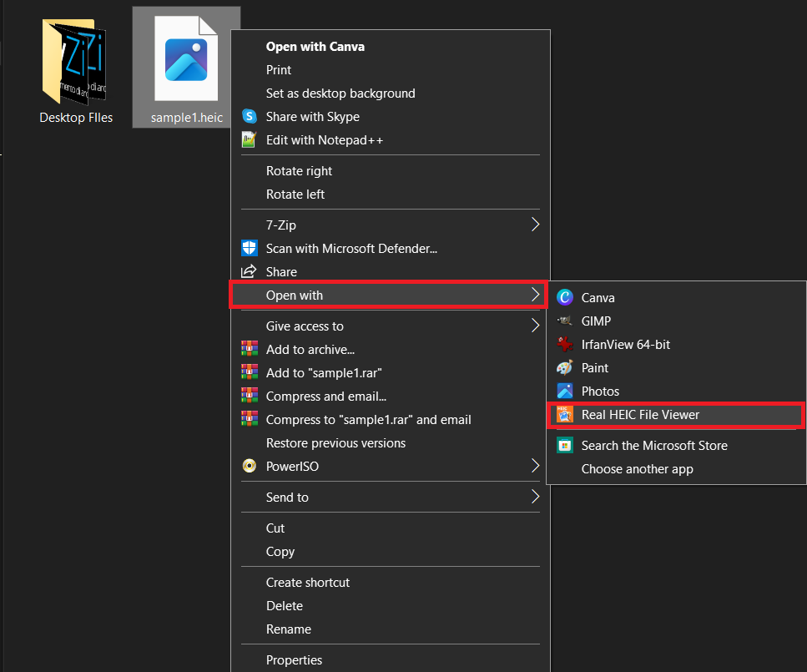Scan the file with Microsoft Defender
The width and height of the screenshot is (807, 672).
(351, 248)
